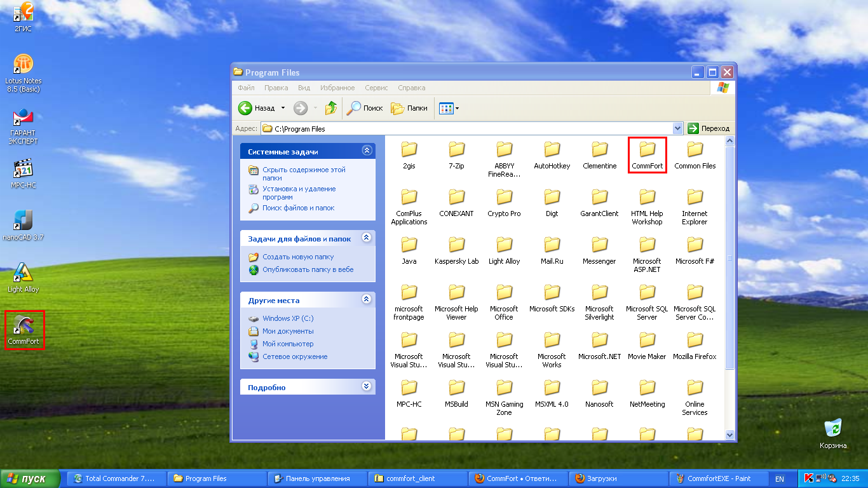This screenshot has height=488, width=868.
Task: Click the Переход button
Action: coord(709,128)
